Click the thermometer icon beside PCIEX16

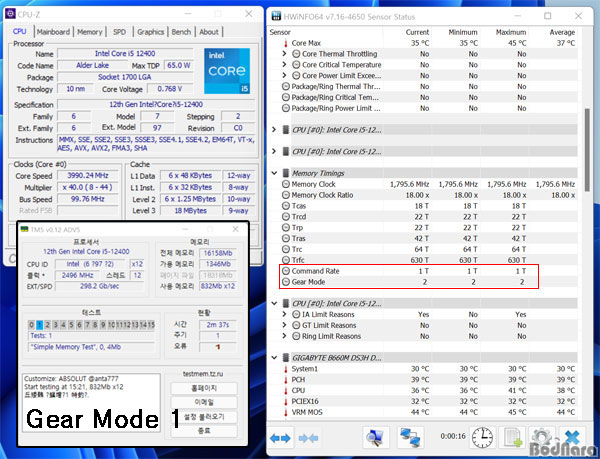coord(285,402)
